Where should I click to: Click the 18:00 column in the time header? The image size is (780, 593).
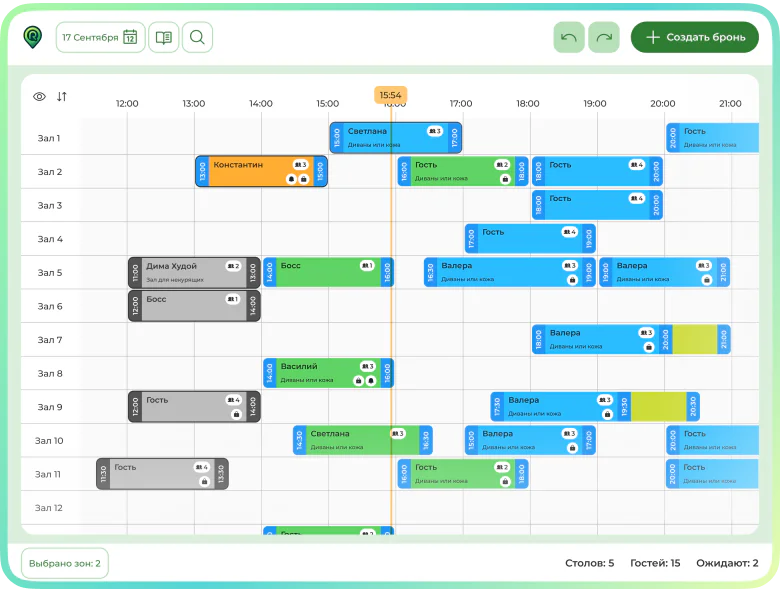click(528, 104)
